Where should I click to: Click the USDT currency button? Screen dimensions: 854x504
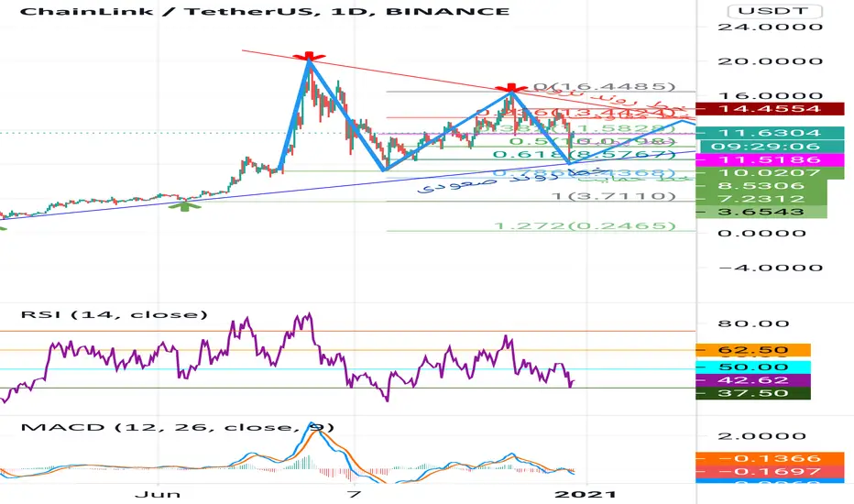(774, 10)
